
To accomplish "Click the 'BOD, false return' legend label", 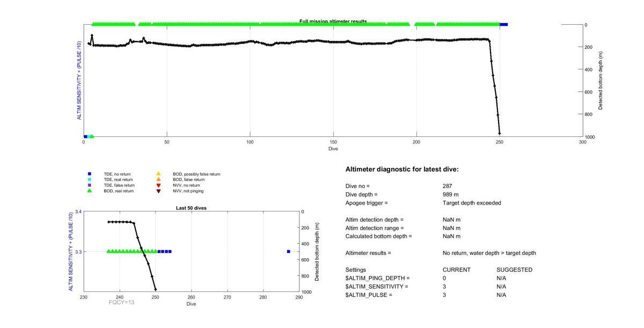I will pyautogui.click(x=189, y=179).
